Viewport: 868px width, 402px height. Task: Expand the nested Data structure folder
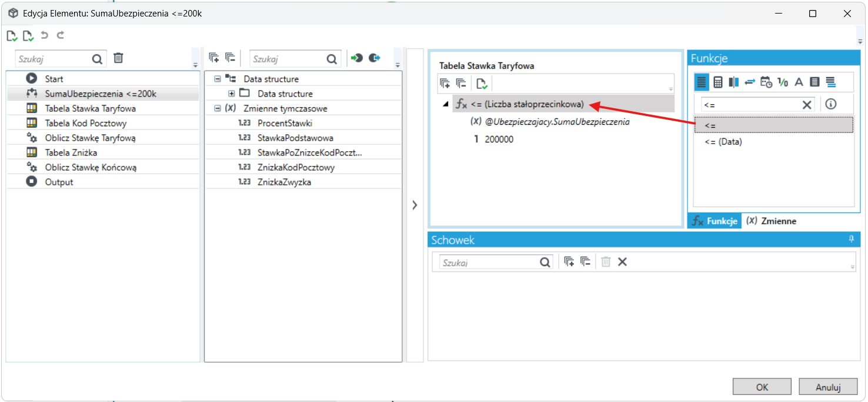click(x=232, y=94)
